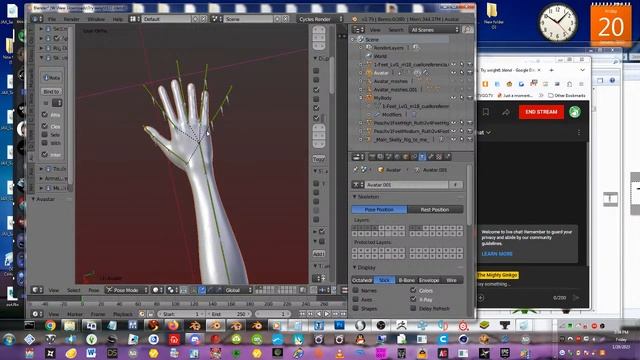Click the Windows Start orb

pyautogui.click(x=9, y=340)
